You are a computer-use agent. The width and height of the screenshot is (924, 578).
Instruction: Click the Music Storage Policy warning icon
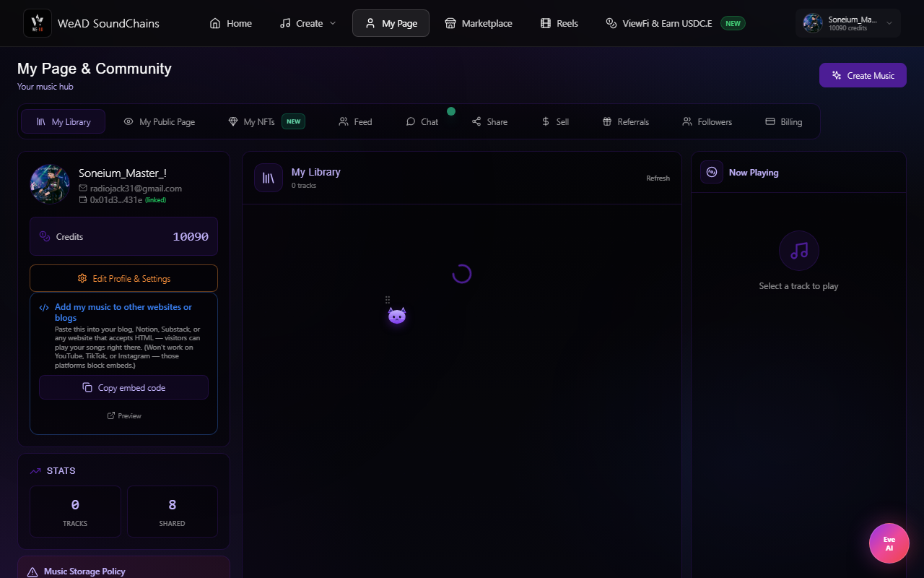pos(32,571)
